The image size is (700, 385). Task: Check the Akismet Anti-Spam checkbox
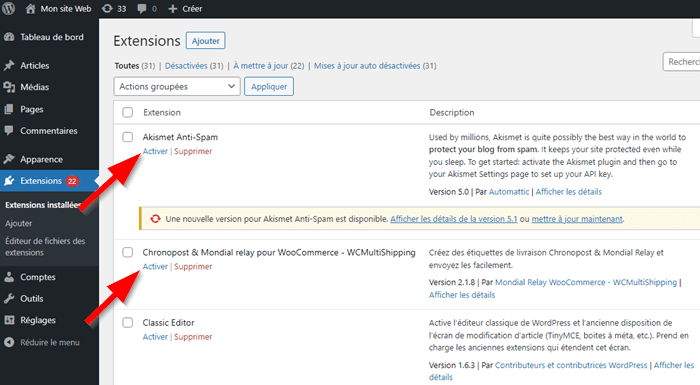[x=128, y=137]
